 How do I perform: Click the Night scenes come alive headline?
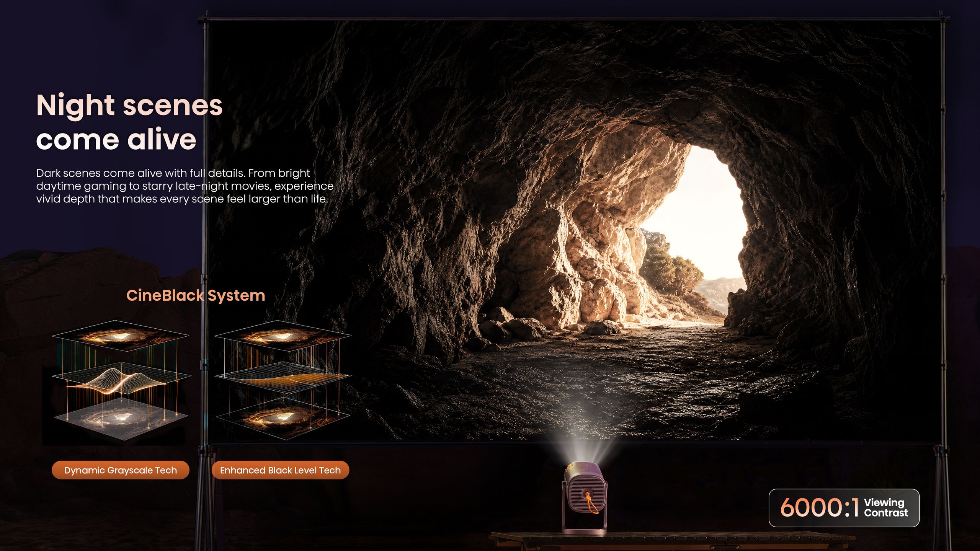point(129,122)
